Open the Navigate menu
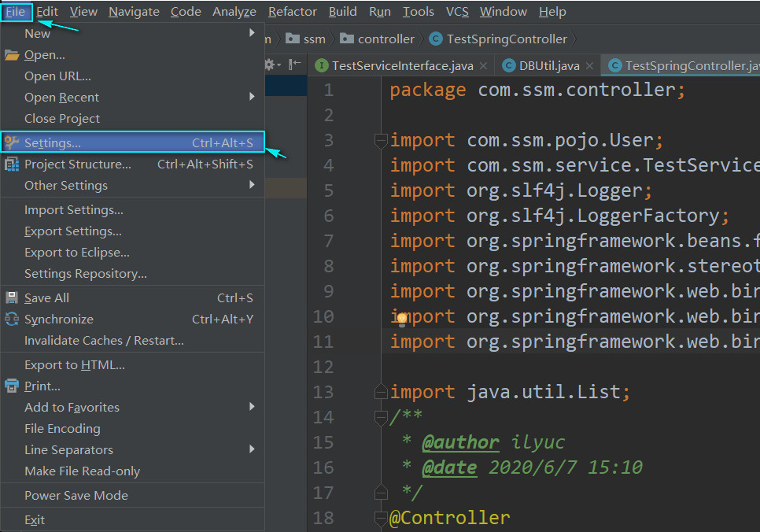This screenshot has height=532, width=760. 134,12
